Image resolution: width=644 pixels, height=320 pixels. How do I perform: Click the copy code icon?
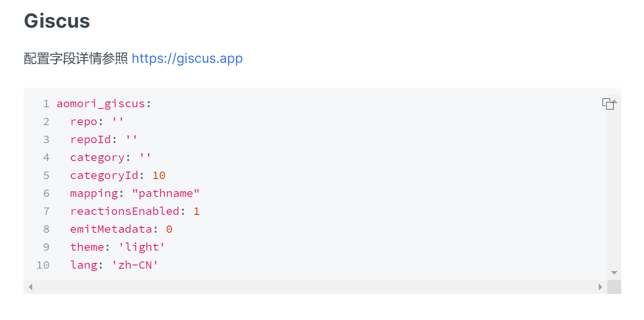point(609,104)
